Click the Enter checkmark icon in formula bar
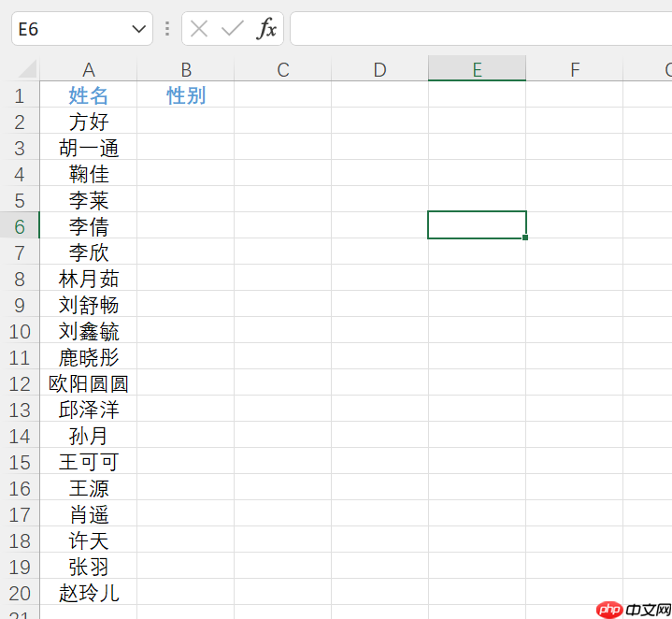Screen dimensions: 672x619 tap(233, 29)
